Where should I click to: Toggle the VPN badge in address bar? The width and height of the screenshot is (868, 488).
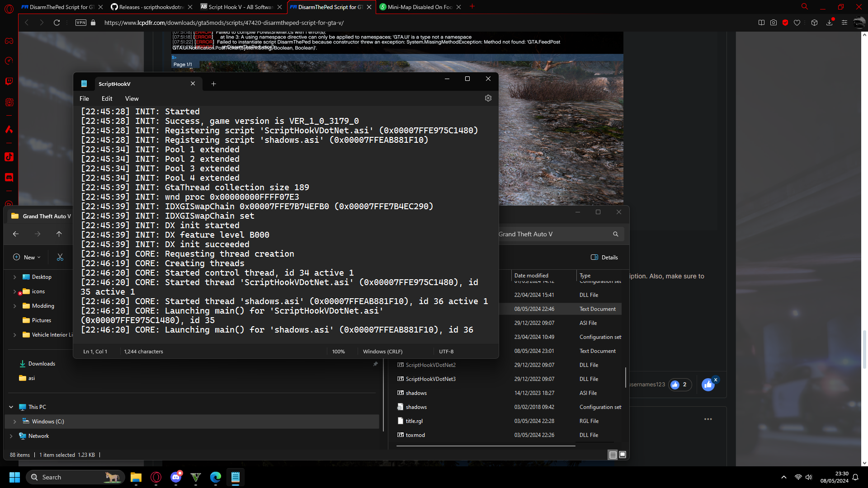(81, 23)
